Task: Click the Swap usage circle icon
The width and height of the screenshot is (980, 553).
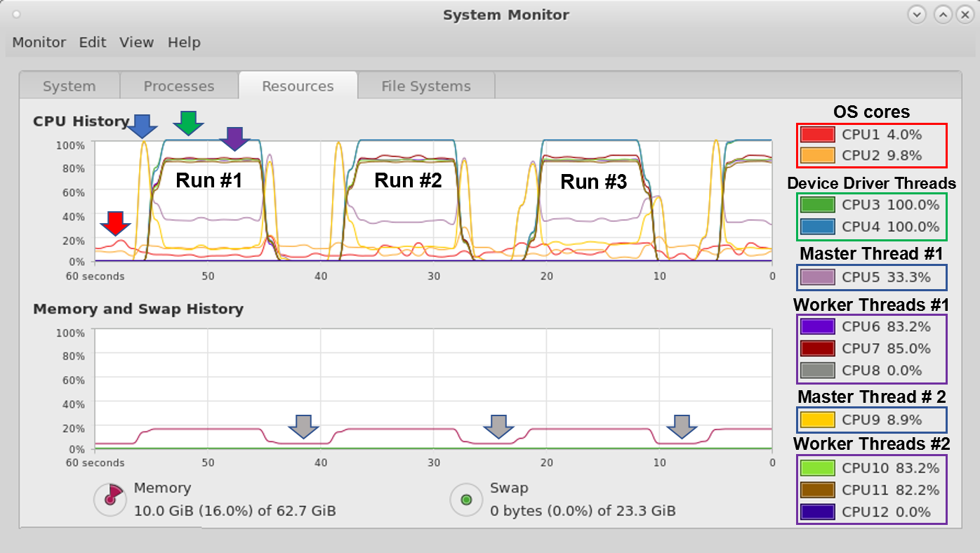Action: [x=465, y=500]
